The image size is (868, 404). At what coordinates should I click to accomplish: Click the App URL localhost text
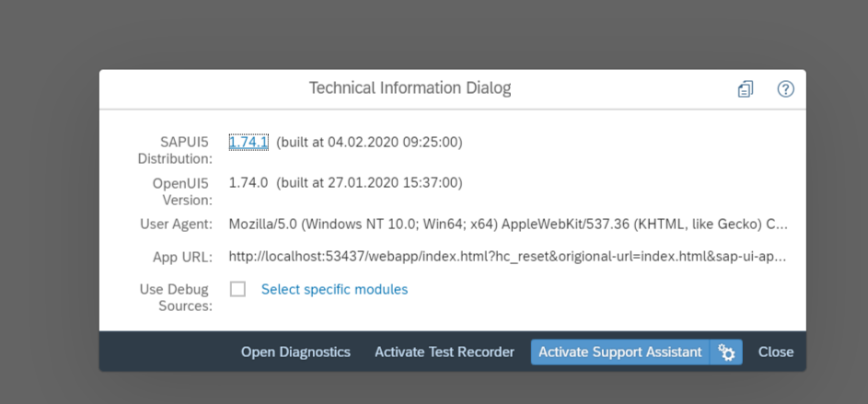click(x=507, y=257)
